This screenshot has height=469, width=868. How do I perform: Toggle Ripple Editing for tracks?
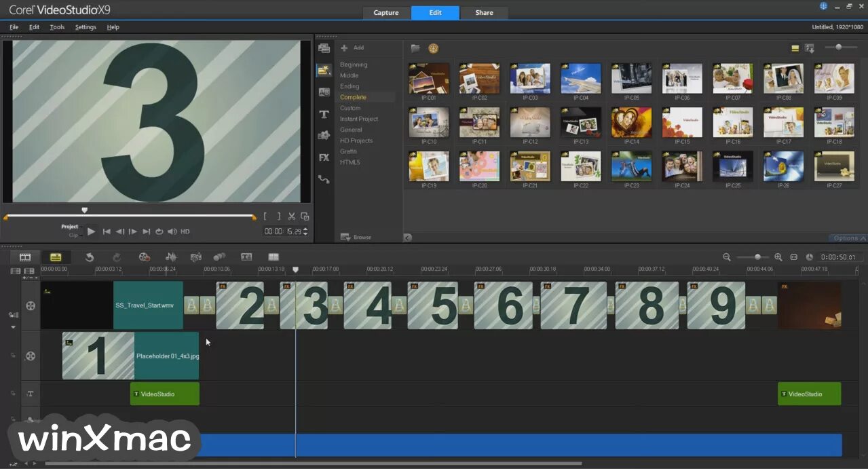[x=13, y=315]
